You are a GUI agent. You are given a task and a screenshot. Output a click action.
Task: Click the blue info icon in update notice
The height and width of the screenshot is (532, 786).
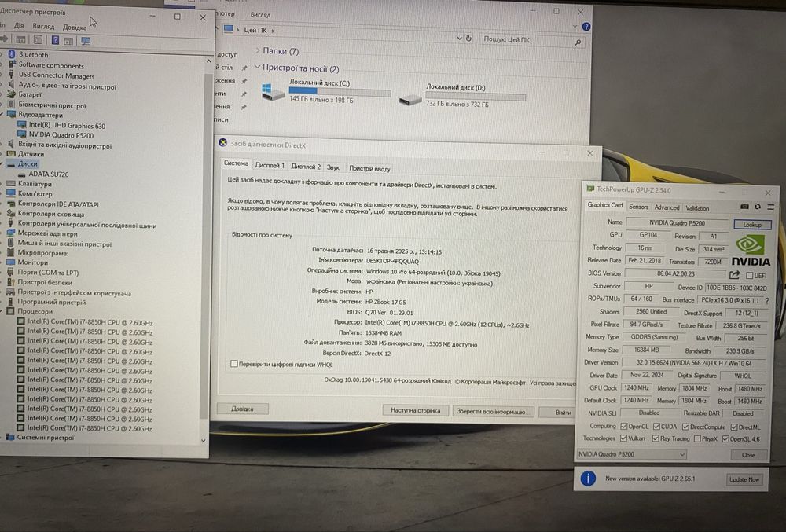[x=588, y=479]
